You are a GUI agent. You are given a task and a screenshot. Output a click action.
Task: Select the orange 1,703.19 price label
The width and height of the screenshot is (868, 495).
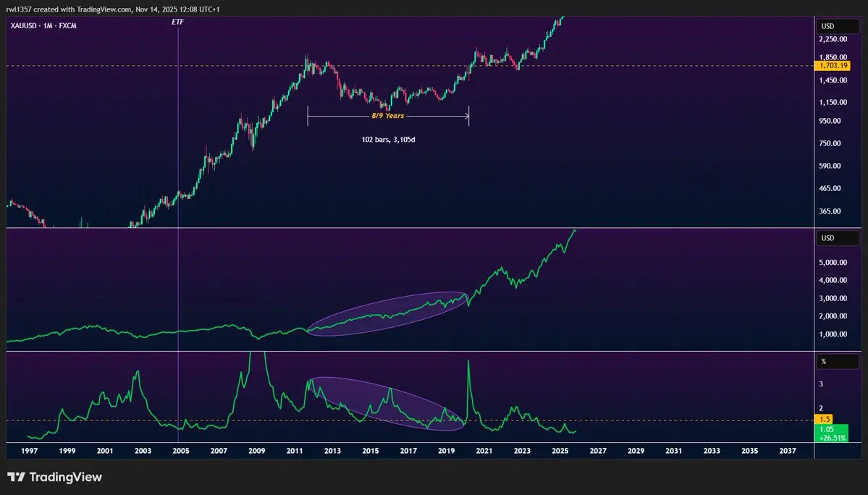tap(833, 66)
